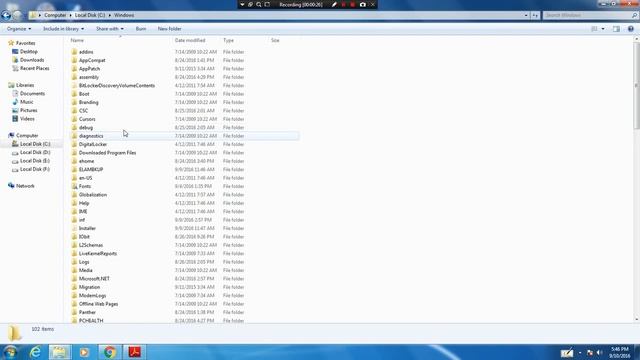Open Documents library
The width and height of the screenshot is (640, 360).
[x=32, y=93]
